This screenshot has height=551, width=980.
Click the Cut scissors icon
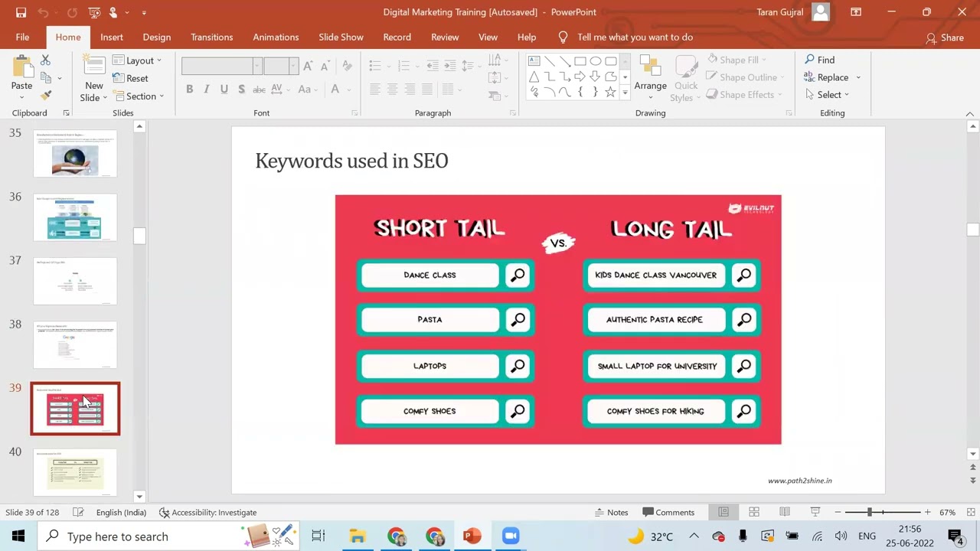pos(45,60)
